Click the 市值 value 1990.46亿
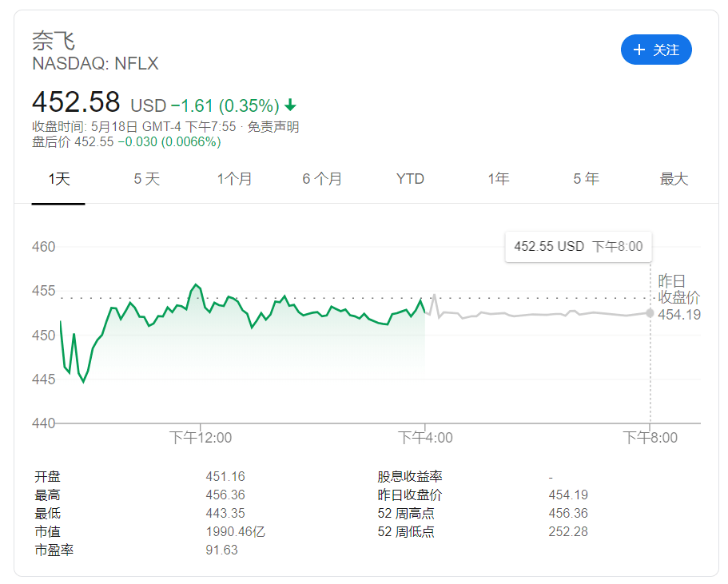Screen dimensions: 728x584 pos(236,531)
